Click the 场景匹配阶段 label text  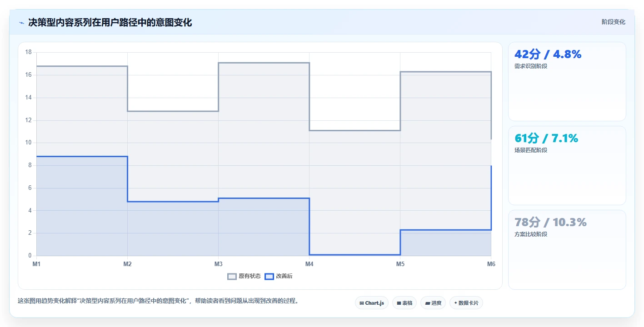(531, 150)
